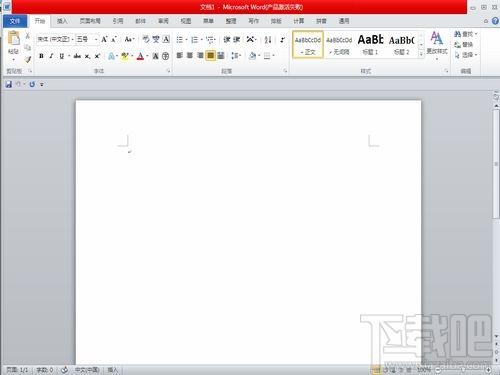Click the text highlight color icon
Image resolution: width=500 pixels, height=375 pixels.
(125, 56)
